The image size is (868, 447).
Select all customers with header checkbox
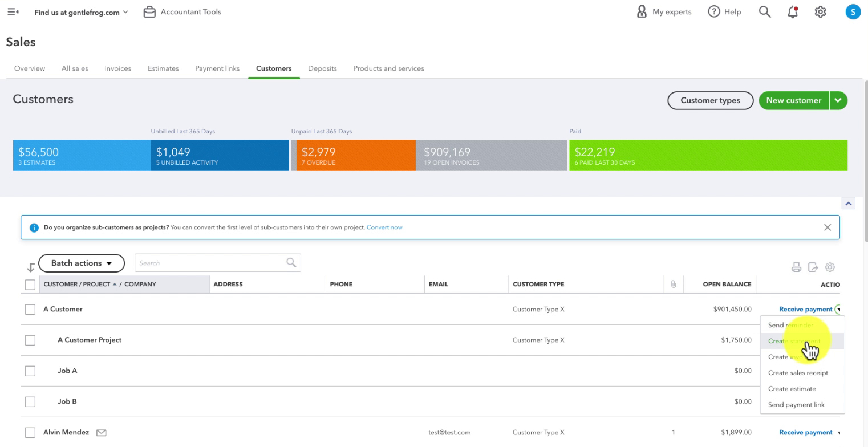(30, 285)
